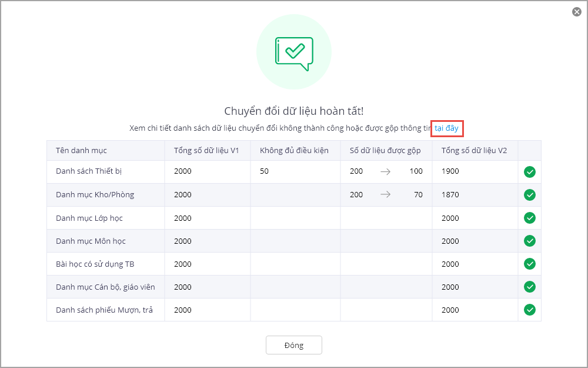Click green check for Danh mục Cán bộ, giáo viên
The width and height of the screenshot is (588, 368).
pos(530,287)
